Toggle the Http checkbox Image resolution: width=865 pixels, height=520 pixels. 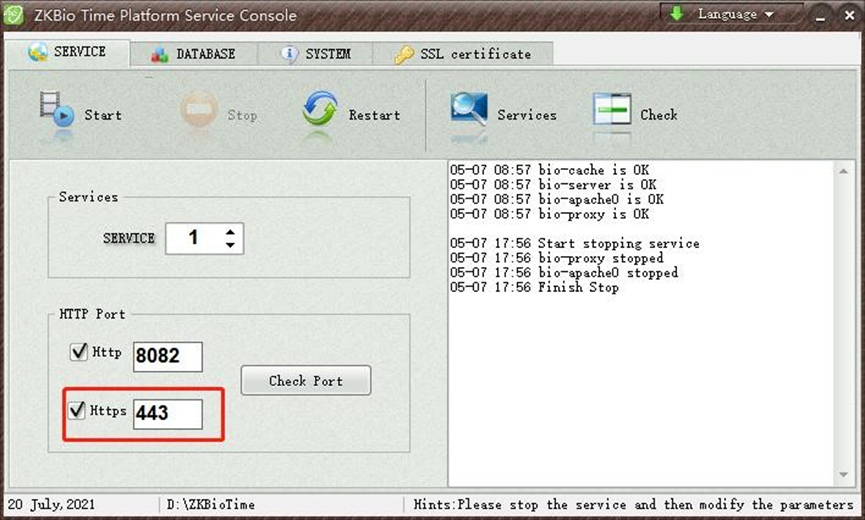[78, 352]
